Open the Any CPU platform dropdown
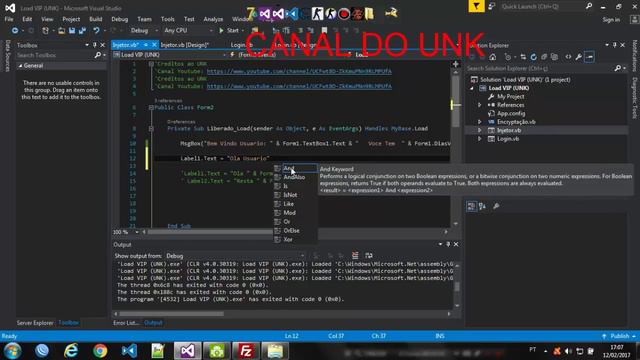This screenshot has width=640, height=360. click(x=188, y=31)
